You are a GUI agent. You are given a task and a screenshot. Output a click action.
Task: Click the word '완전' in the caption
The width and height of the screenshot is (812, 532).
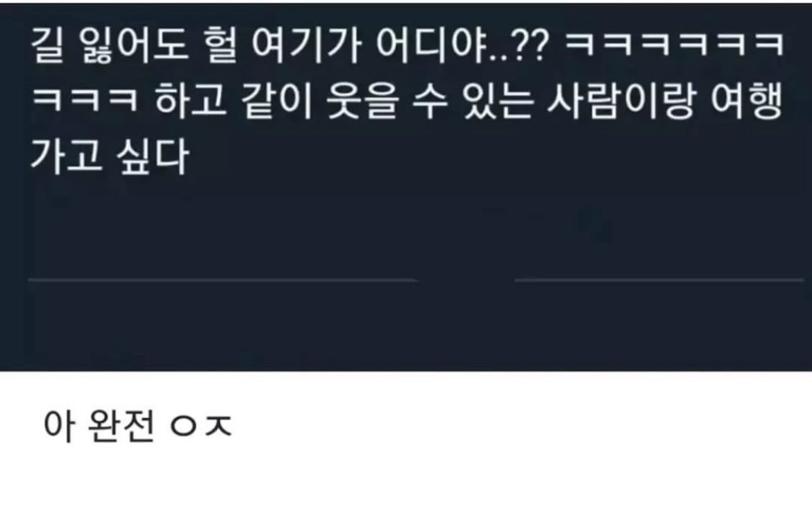122,426
